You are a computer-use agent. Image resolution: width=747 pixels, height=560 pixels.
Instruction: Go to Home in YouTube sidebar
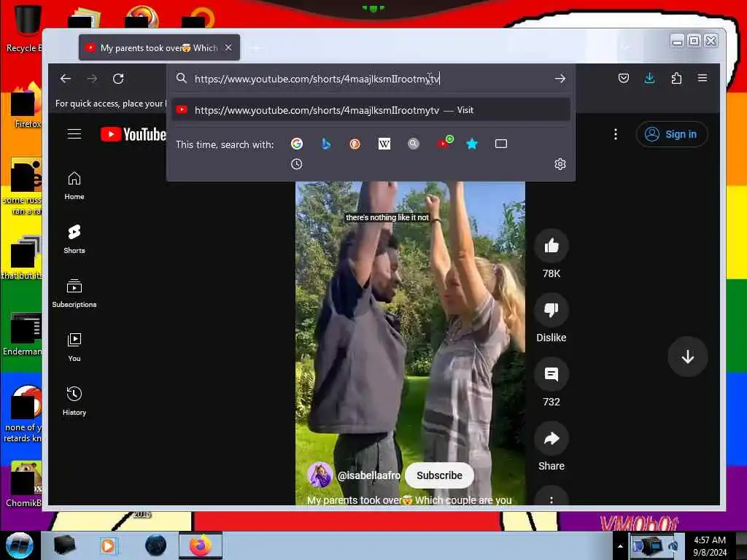click(74, 186)
